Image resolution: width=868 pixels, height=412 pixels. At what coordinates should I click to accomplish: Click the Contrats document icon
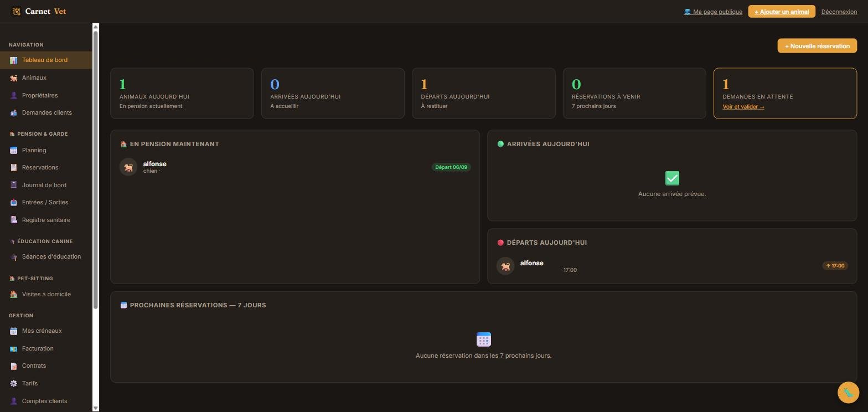click(x=13, y=366)
